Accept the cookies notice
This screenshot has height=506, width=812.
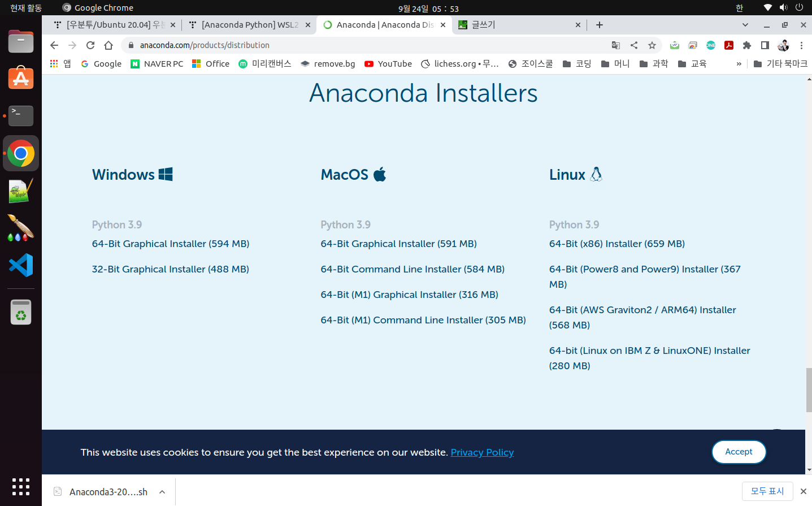point(739,452)
